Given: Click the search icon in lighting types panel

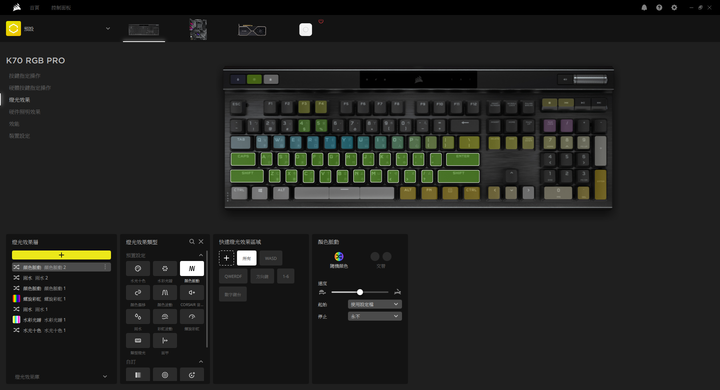Looking at the screenshot, I should click(192, 242).
